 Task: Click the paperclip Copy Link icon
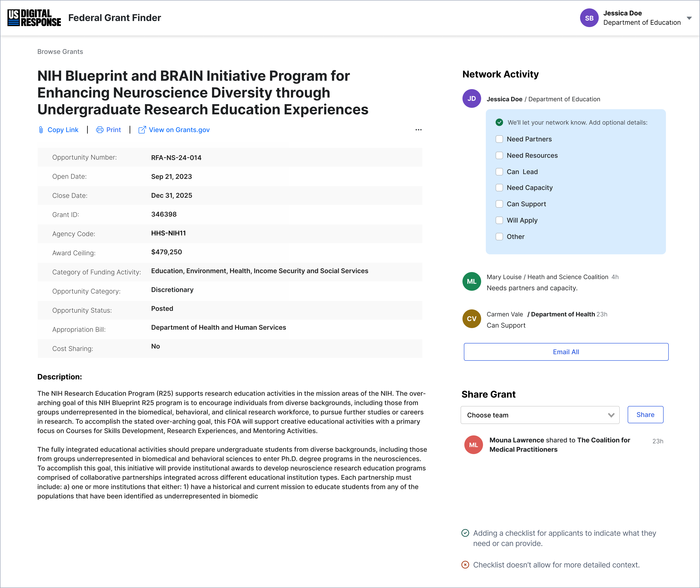pyautogui.click(x=41, y=130)
